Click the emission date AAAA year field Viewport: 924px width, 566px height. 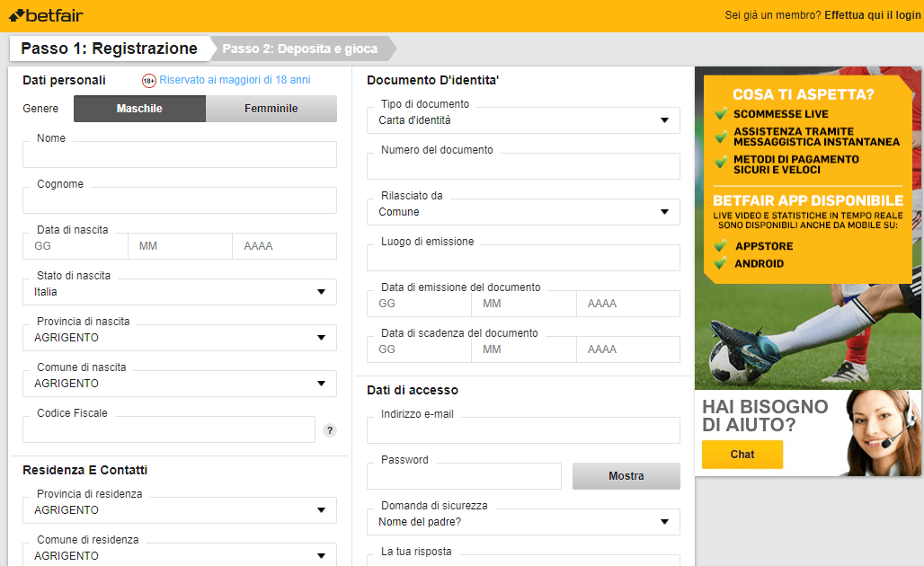click(628, 304)
